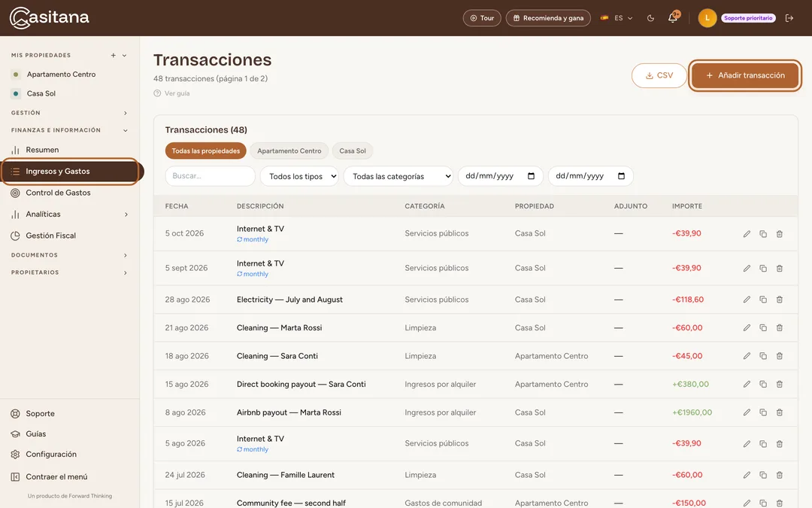Open user avatar L
Screen dimensions: 812x508
click(x=707, y=18)
